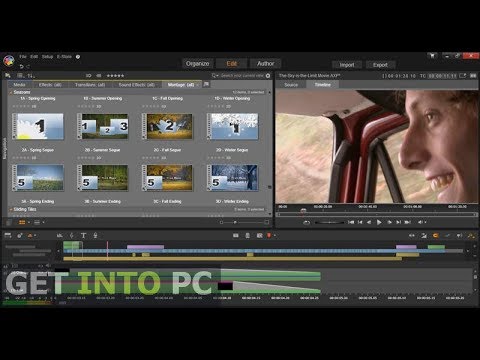Screen dimensions: 480x360
Task: Open the shopping cart icon
Action: coord(432,56)
